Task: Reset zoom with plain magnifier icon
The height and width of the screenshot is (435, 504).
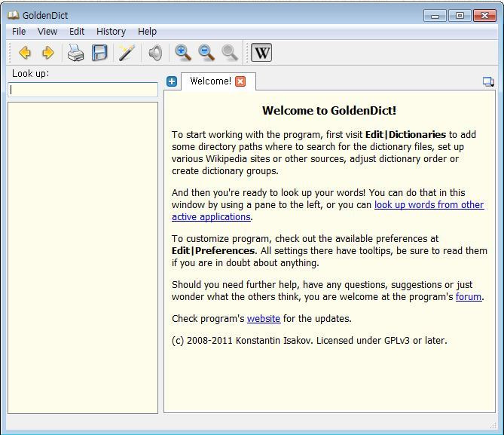Action: 230,53
